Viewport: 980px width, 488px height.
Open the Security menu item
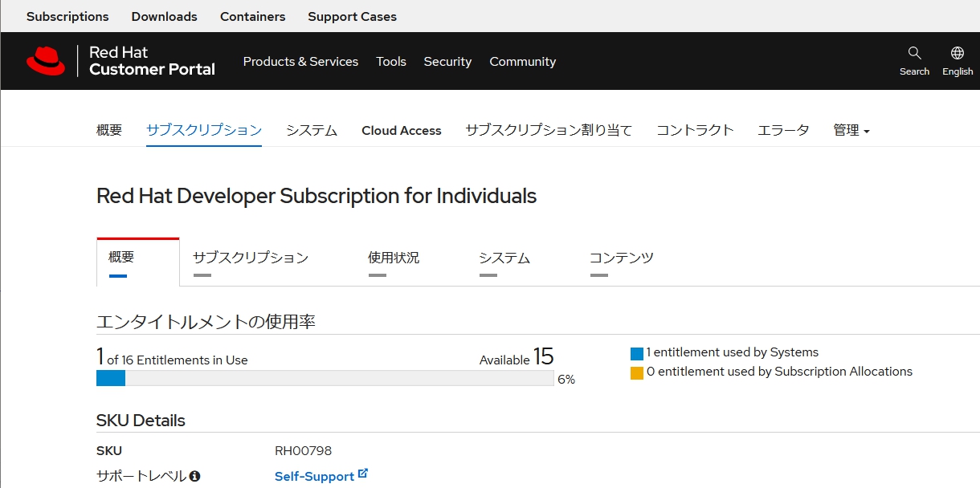[447, 61]
